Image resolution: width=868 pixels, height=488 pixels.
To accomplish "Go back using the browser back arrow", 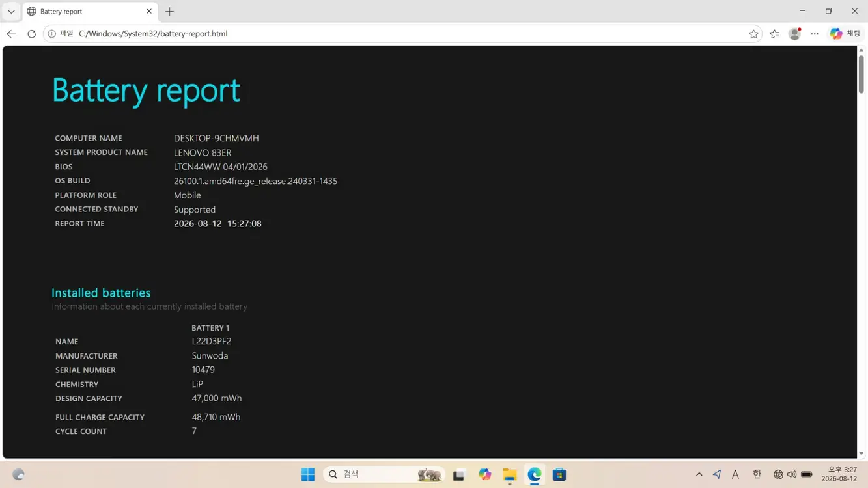I will point(11,34).
